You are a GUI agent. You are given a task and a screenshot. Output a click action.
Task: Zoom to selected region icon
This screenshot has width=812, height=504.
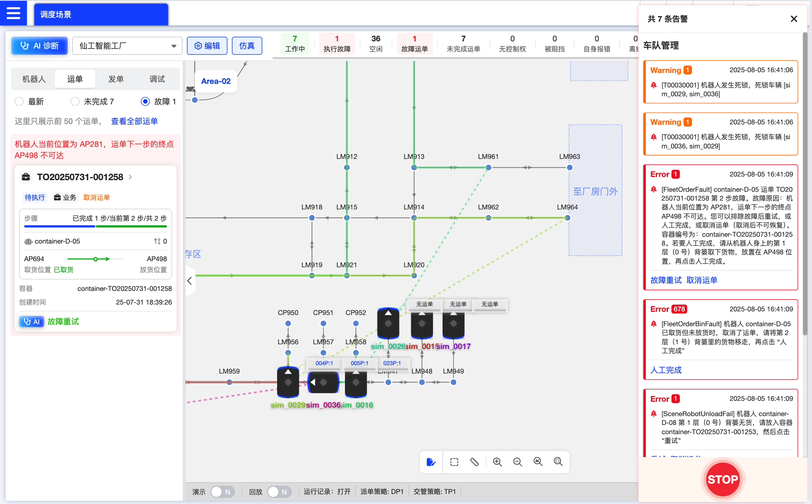pyautogui.click(x=558, y=462)
